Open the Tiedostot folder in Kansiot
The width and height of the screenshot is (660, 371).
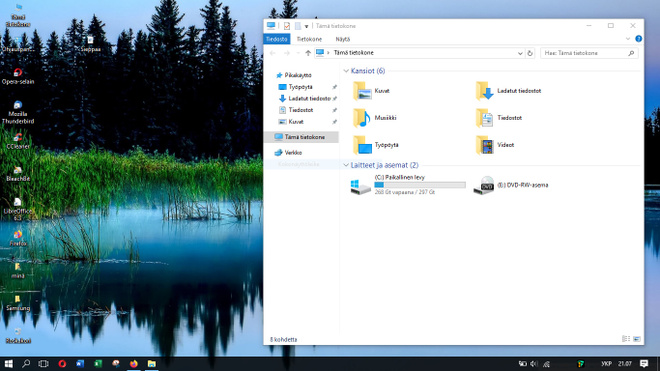(499, 118)
